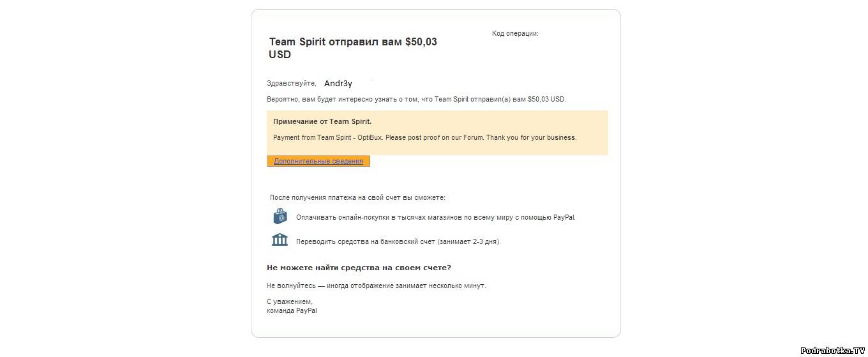Click the команда PayPal signature
The height and width of the screenshot is (357, 868).
(292, 310)
